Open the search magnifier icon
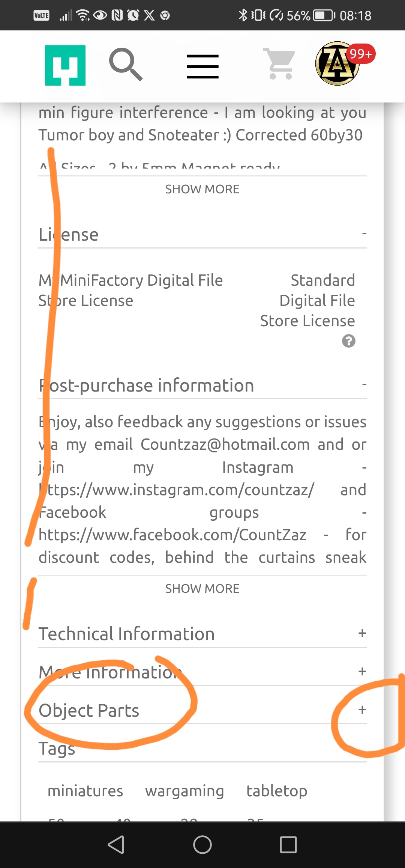The width and height of the screenshot is (405, 868). click(x=126, y=64)
